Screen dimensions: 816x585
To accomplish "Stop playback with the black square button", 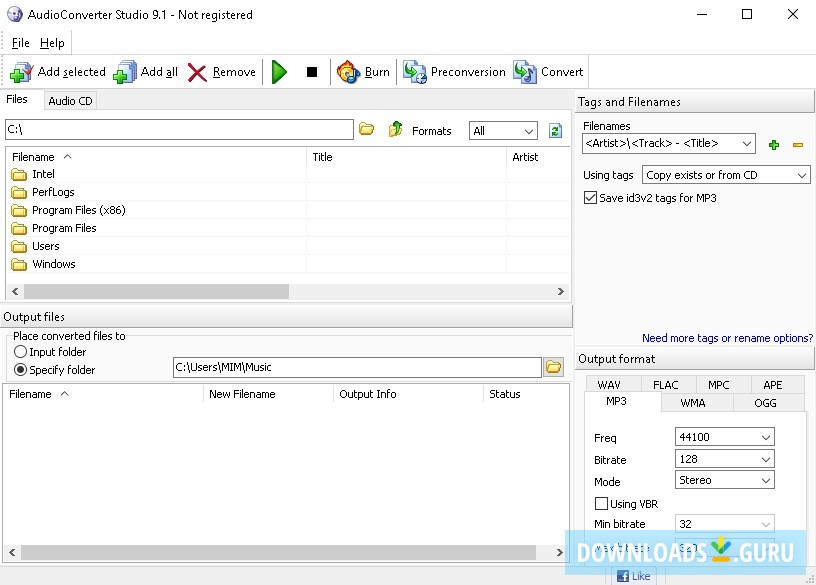I will [312, 72].
